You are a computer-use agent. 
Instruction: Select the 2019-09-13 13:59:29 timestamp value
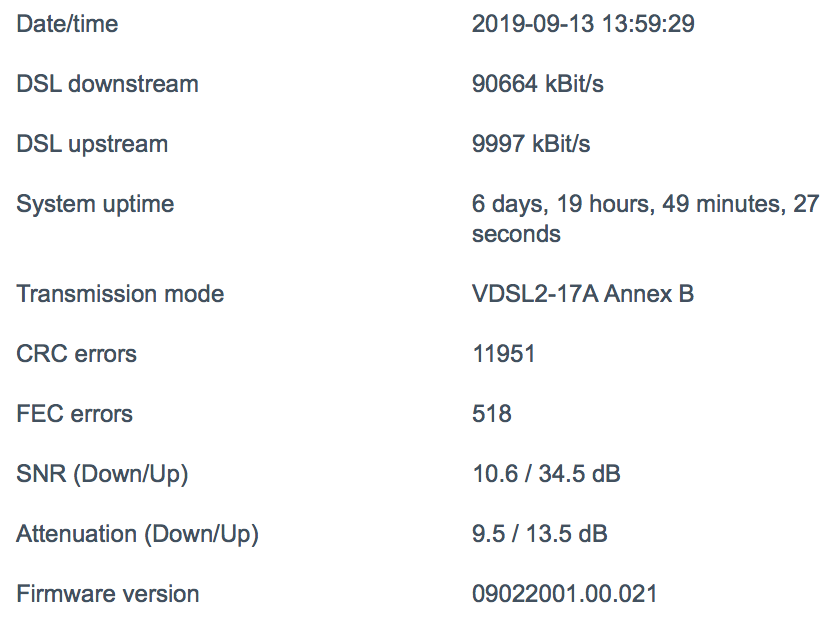583,24
